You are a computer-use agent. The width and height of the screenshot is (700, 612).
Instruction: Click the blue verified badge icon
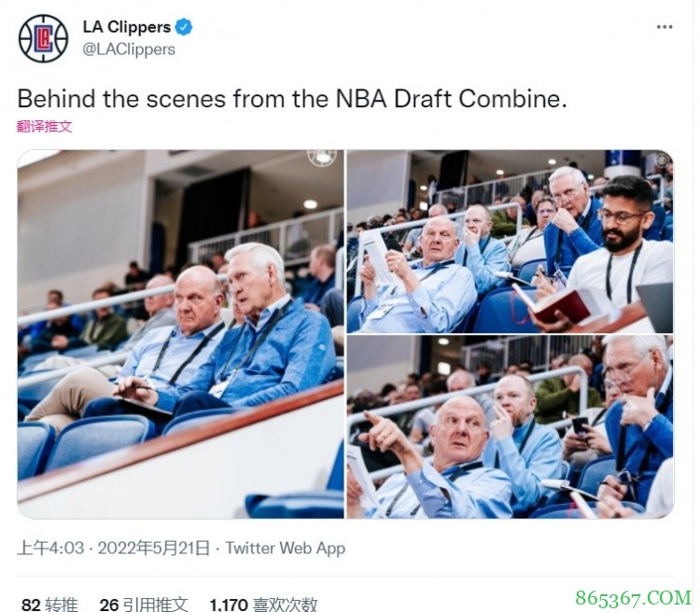[184, 27]
